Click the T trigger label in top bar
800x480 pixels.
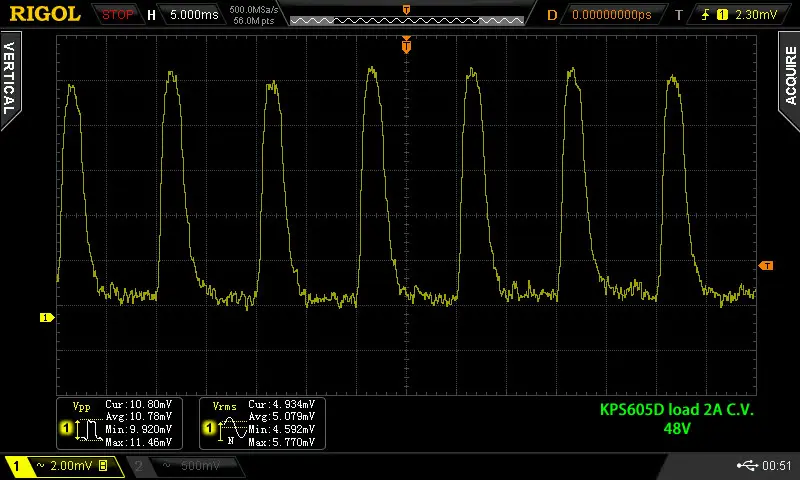pyautogui.click(x=679, y=15)
